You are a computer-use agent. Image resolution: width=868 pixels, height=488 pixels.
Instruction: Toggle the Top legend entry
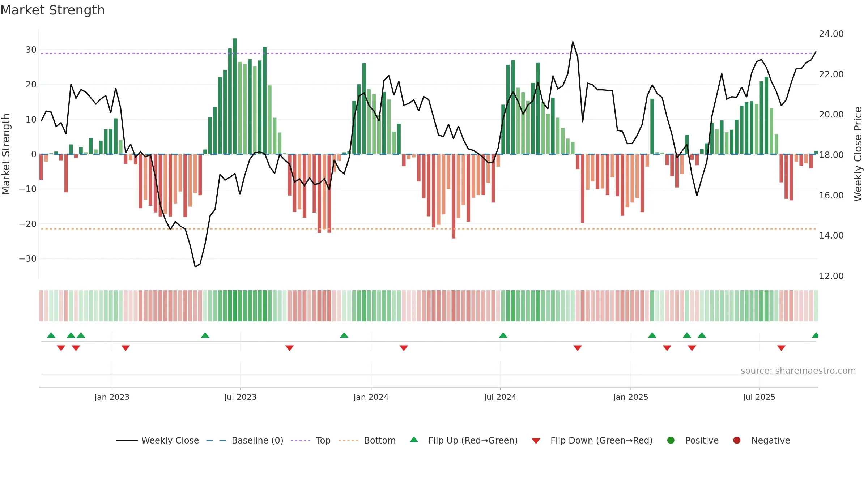tap(310, 440)
